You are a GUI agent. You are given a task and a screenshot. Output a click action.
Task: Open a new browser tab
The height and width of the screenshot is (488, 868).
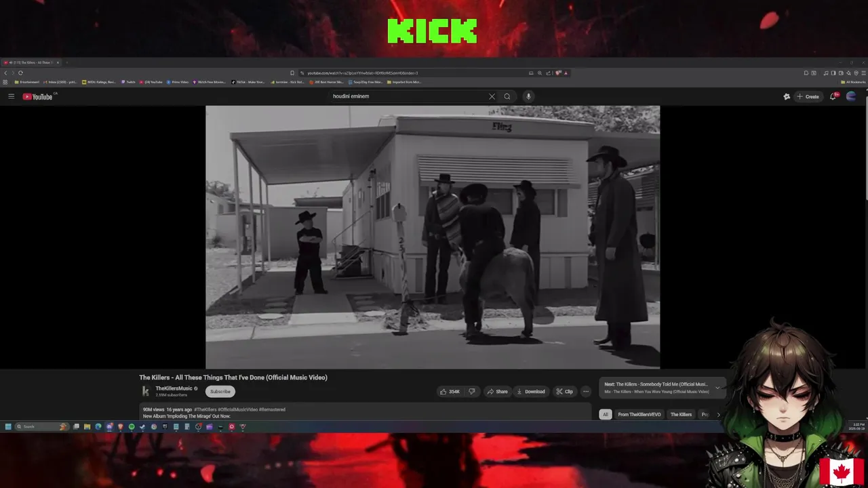[x=66, y=62]
